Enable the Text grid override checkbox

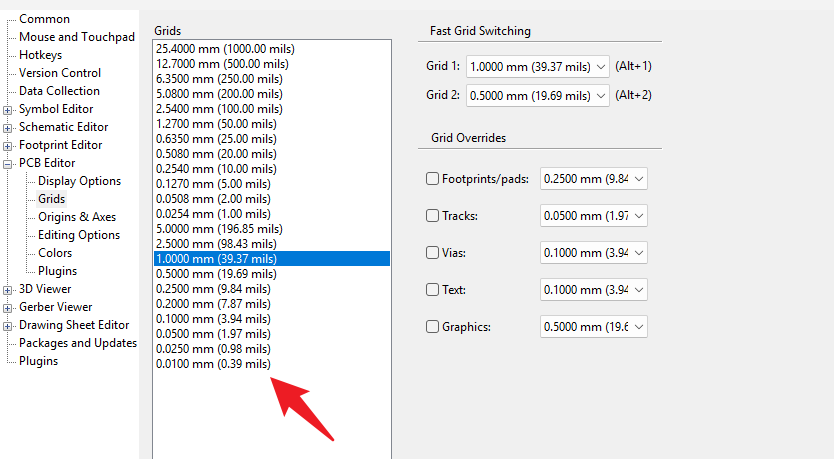pyautogui.click(x=433, y=290)
